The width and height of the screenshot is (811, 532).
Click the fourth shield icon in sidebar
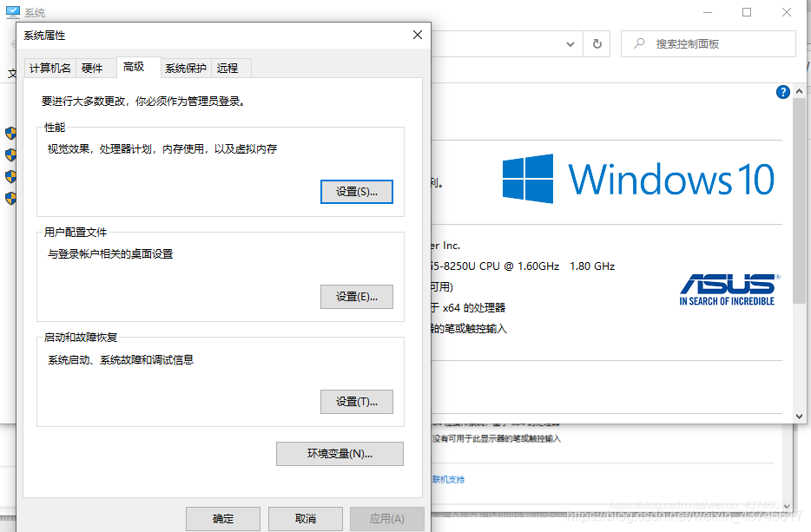coord(11,199)
